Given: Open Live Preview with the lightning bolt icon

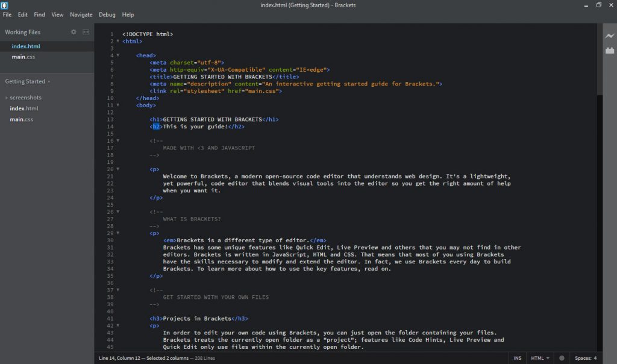Looking at the screenshot, I should 610,36.
